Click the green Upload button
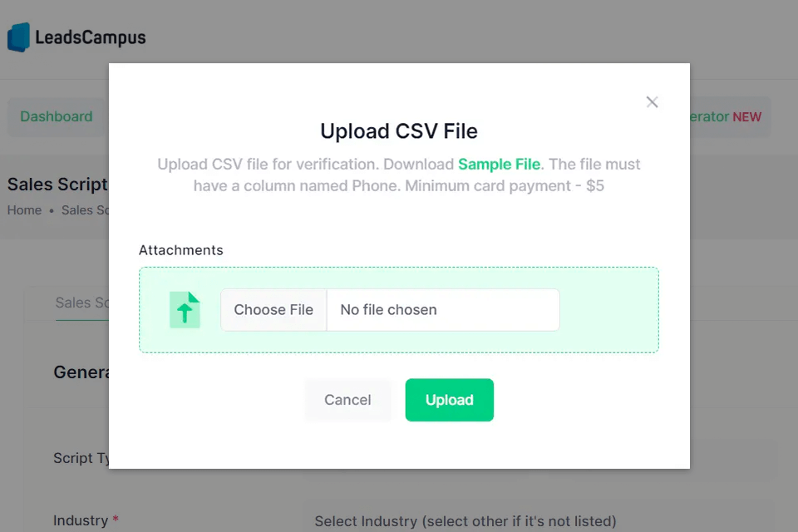Viewport: 798px width, 532px height. [449, 400]
